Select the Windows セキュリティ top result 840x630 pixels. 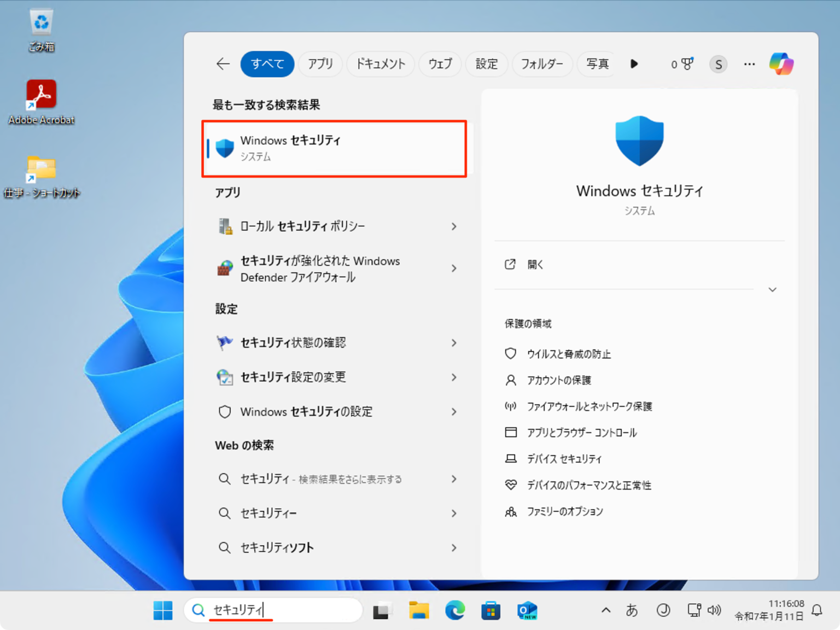334,148
